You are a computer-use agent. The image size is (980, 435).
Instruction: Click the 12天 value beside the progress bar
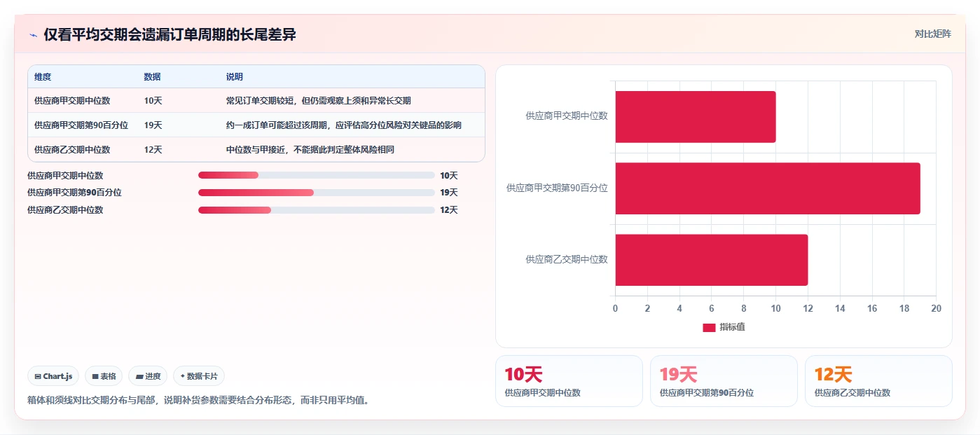[449, 209]
